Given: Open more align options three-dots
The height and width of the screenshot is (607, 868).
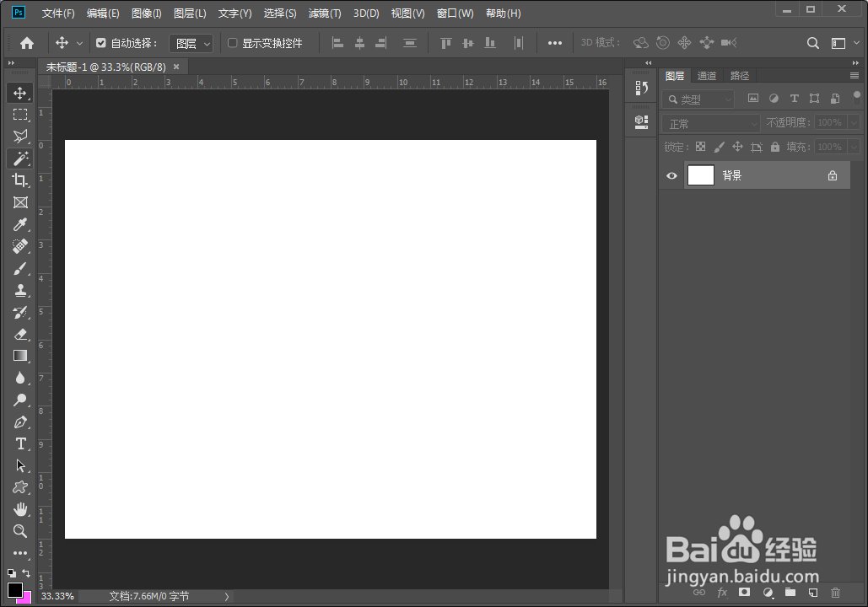Looking at the screenshot, I should pyautogui.click(x=555, y=43).
